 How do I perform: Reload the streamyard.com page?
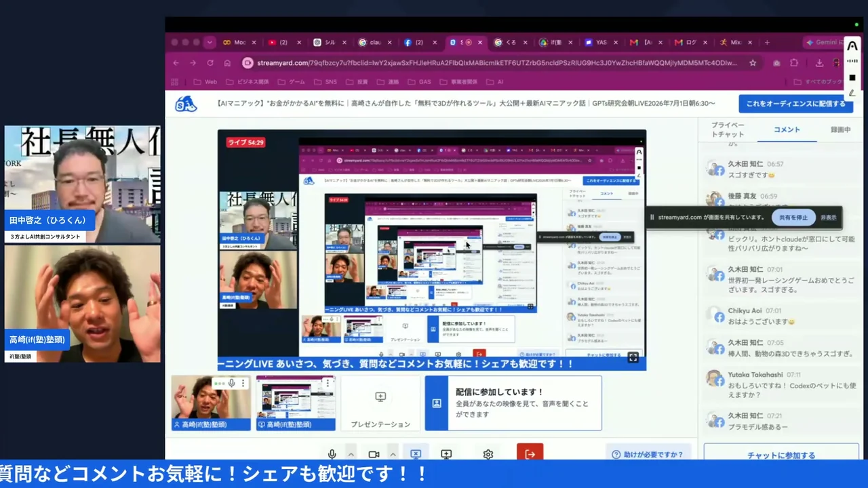pos(210,62)
